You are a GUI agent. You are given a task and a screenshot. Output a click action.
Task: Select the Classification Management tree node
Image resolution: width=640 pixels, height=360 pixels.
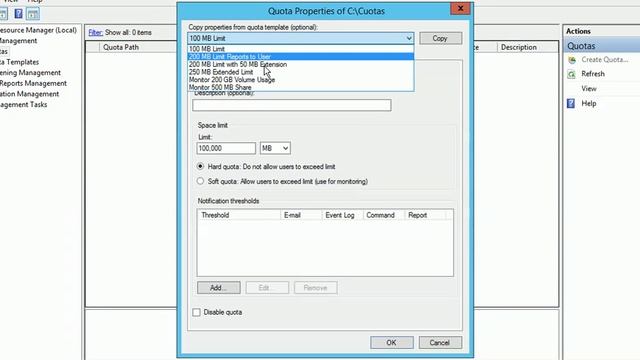pyautogui.click(x=29, y=94)
